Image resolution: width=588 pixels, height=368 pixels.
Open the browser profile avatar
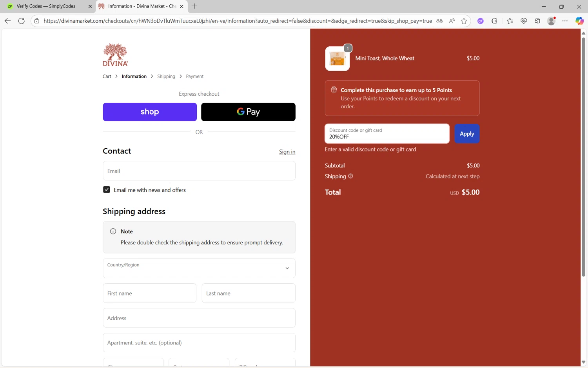(552, 21)
